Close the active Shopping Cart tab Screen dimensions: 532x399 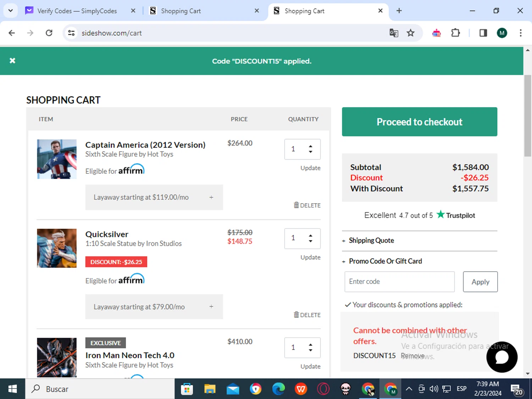click(x=380, y=11)
